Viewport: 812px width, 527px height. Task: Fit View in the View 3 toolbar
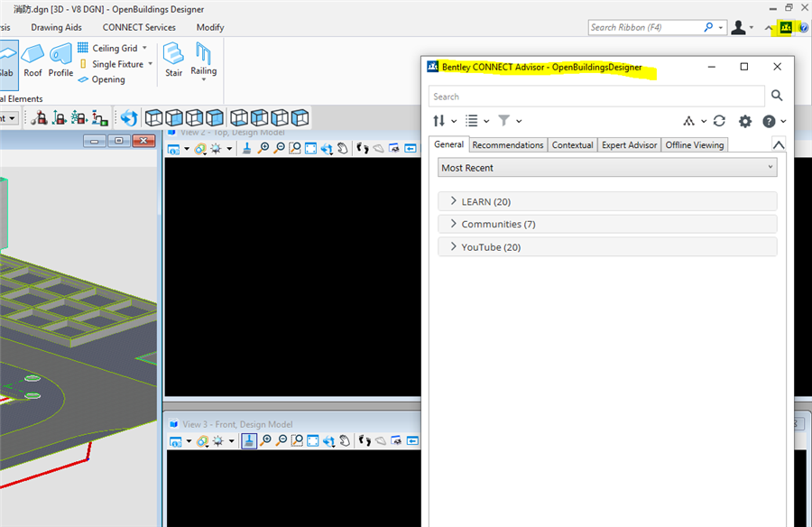313,441
